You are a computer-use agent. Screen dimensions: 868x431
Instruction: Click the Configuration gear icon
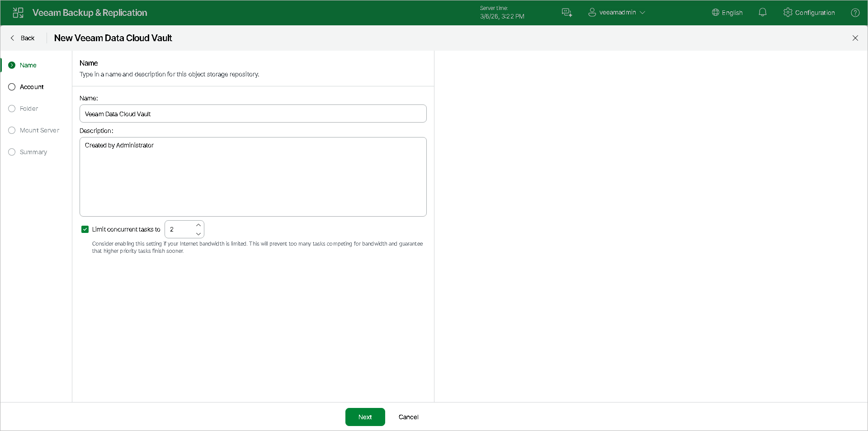[x=788, y=13]
